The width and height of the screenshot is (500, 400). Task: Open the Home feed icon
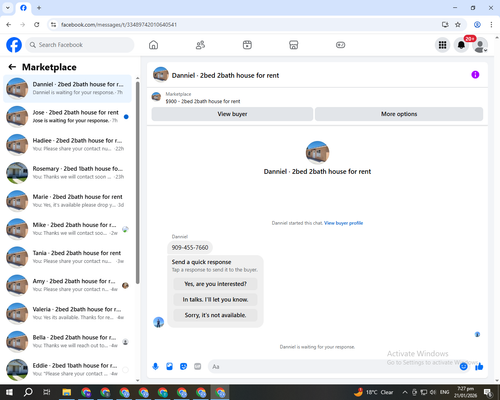point(153,45)
